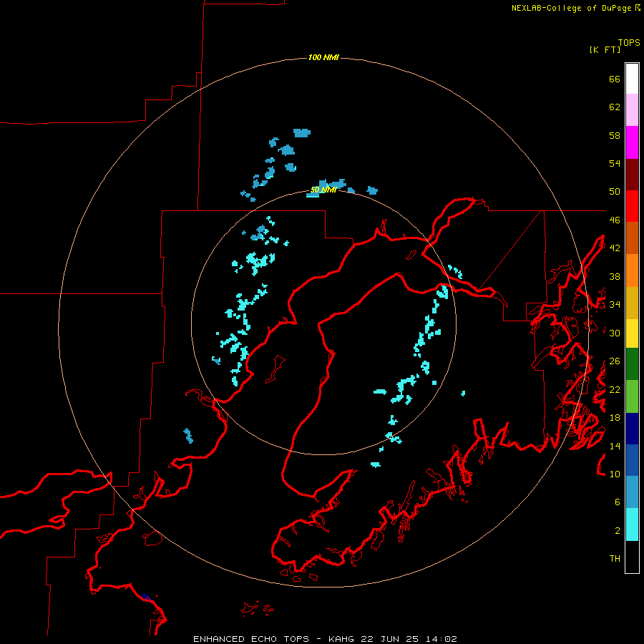Image resolution: width=644 pixels, height=644 pixels.
Task: Click the 'NEXLAB-College of DuPage' text
Action: click(x=571, y=8)
